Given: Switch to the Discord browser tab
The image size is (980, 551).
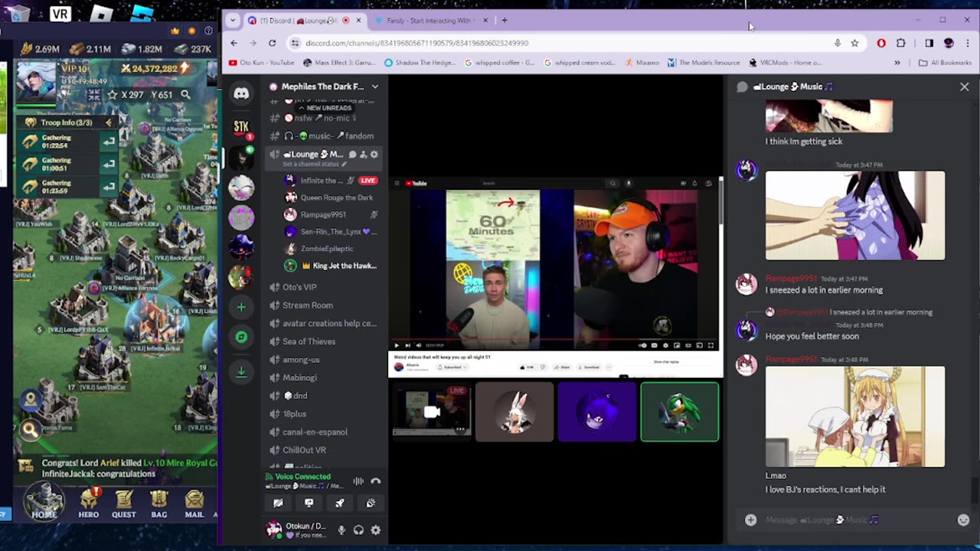Looking at the screenshot, I should (304, 21).
